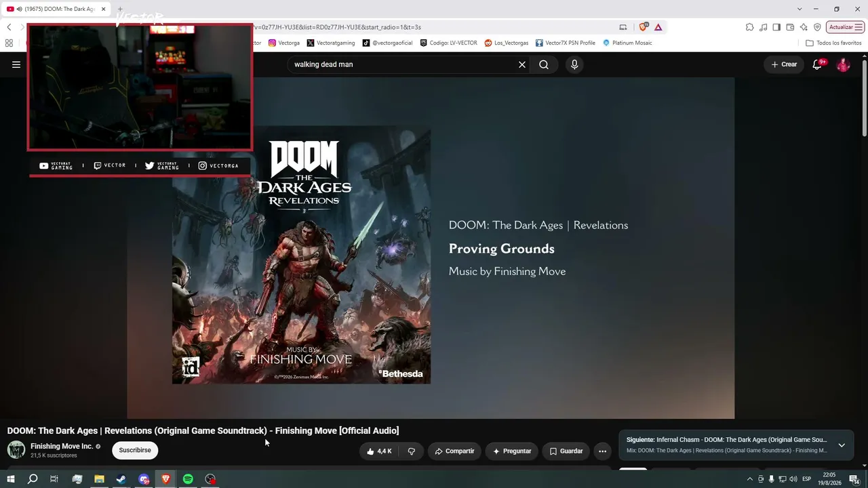868x488 pixels.
Task: Show hidden system tray icons chevron
Action: coord(750,479)
